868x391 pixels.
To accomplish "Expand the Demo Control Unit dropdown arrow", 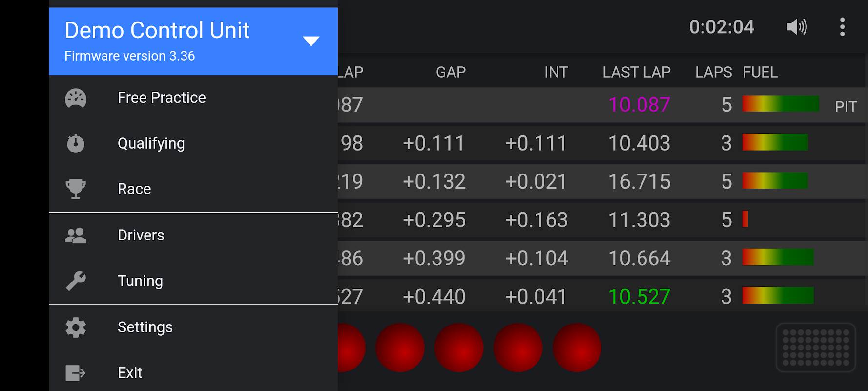I will click(311, 41).
